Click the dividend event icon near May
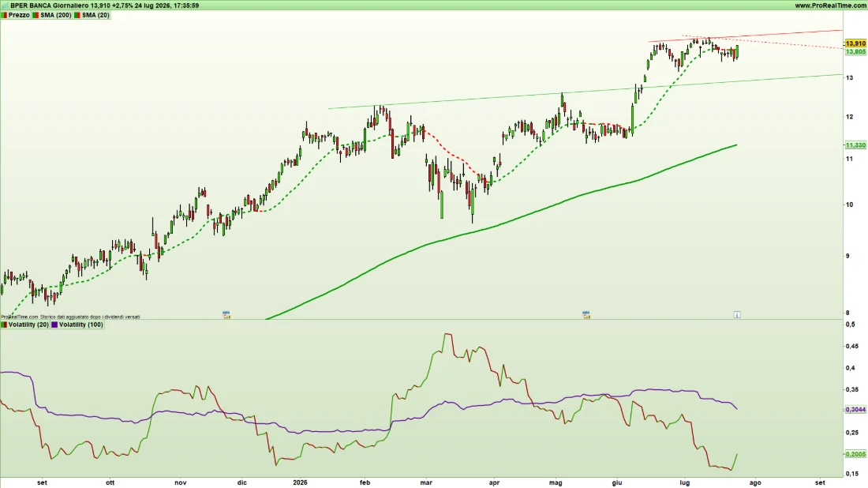This screenshot has height=488, width=868. (x=586, y=314)
